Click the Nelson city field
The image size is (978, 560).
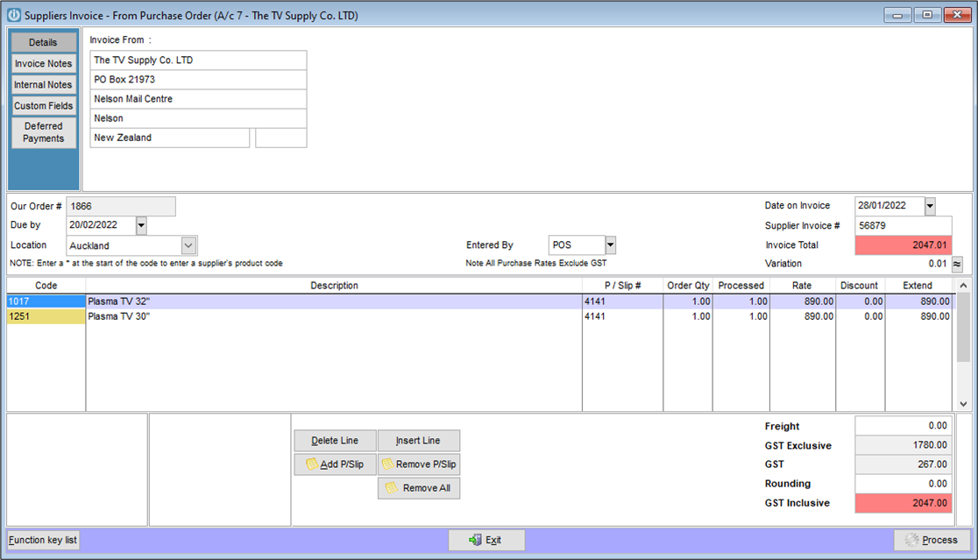198,117
